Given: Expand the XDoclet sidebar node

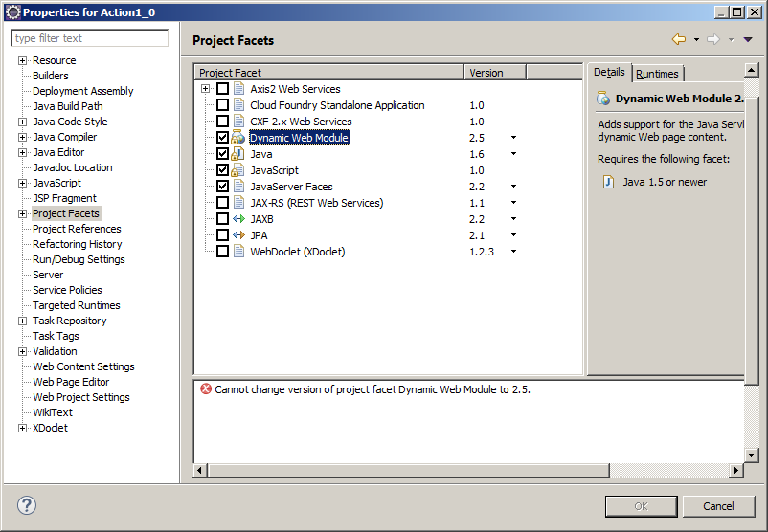Looking at the screenshot, I should pyautogui.click(x=22, y=428).
